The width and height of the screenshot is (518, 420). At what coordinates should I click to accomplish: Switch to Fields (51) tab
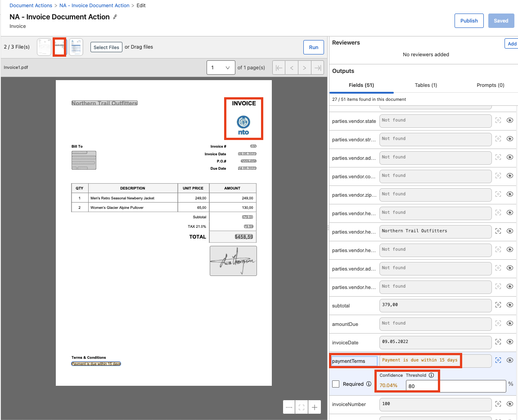click(361, 85)
